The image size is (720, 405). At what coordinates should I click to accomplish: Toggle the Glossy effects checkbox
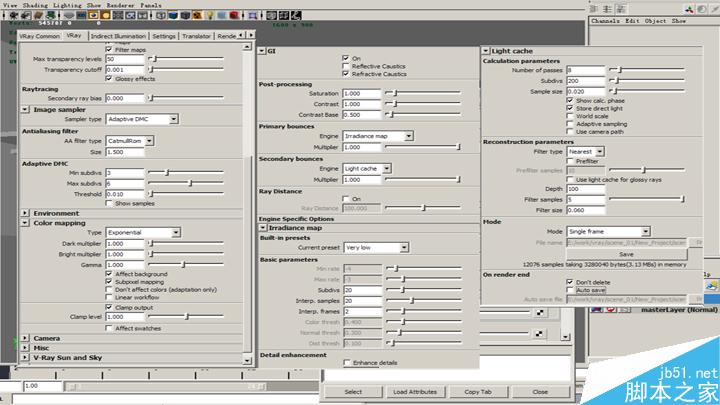point(109,79)
